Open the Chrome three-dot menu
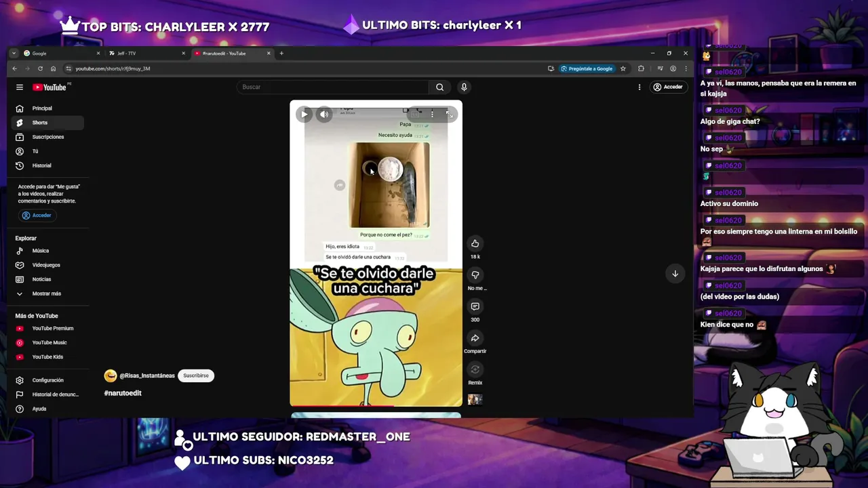This screenshot has width=868, height=488. pos(686,68)
